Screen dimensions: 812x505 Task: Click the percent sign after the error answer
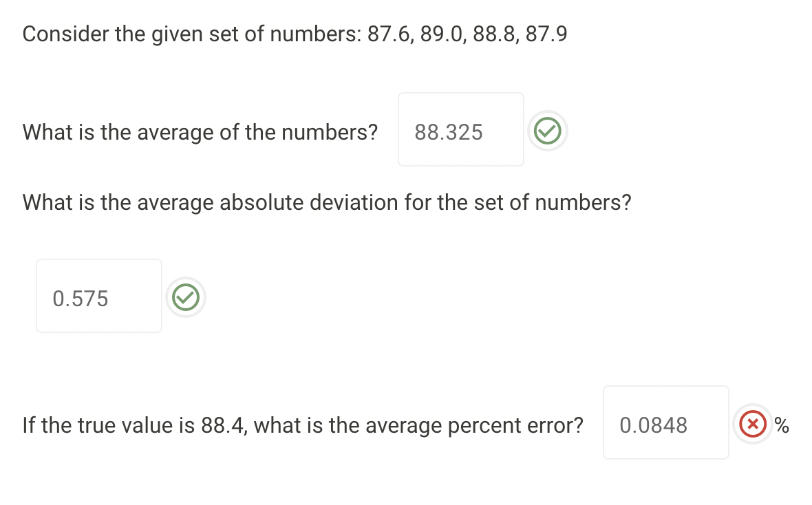(x=781, y=427)
